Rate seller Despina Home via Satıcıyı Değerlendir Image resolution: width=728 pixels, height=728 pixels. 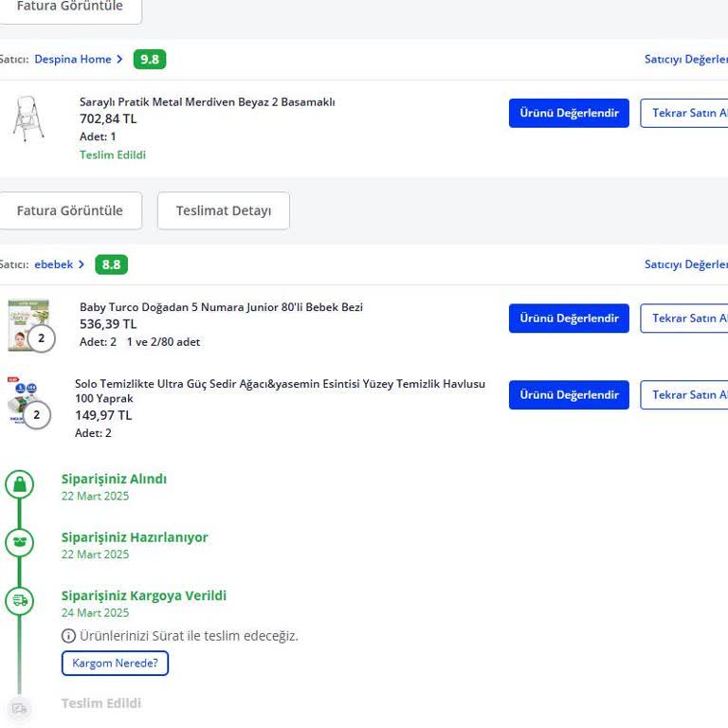(685, 60)
